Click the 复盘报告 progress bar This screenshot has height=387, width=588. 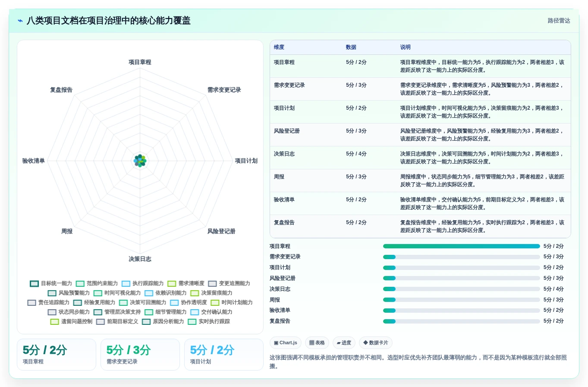[461, 321]
